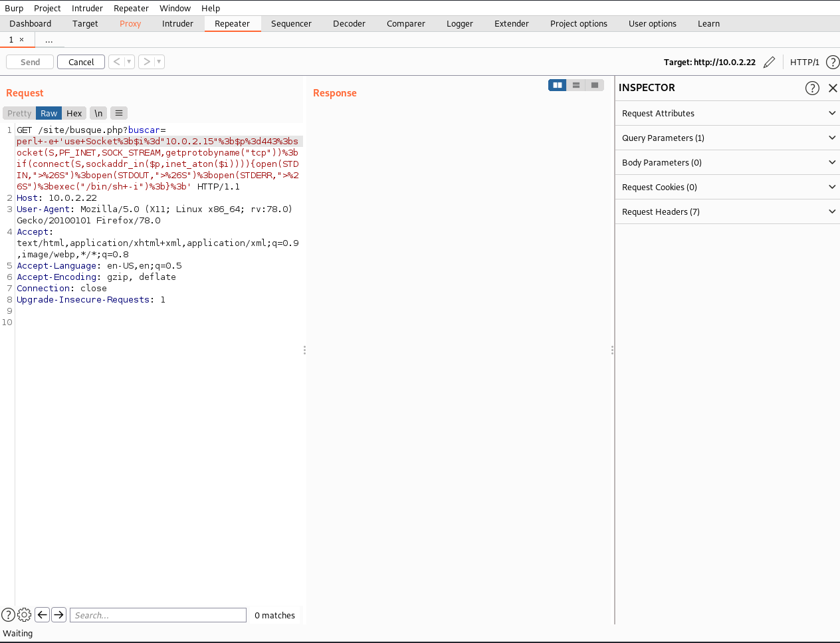This screenshot has width=840, height=643.
Task: Click into the Search field
Action: [158, 615]
